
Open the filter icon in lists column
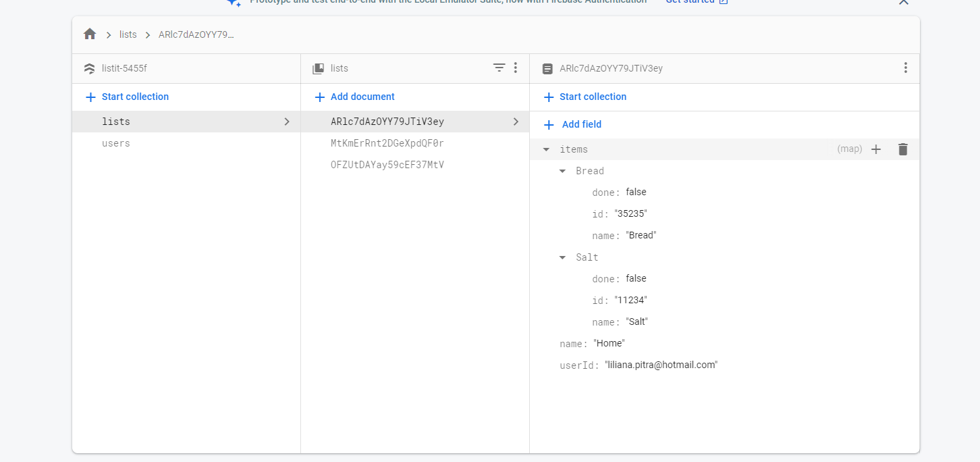499,68
